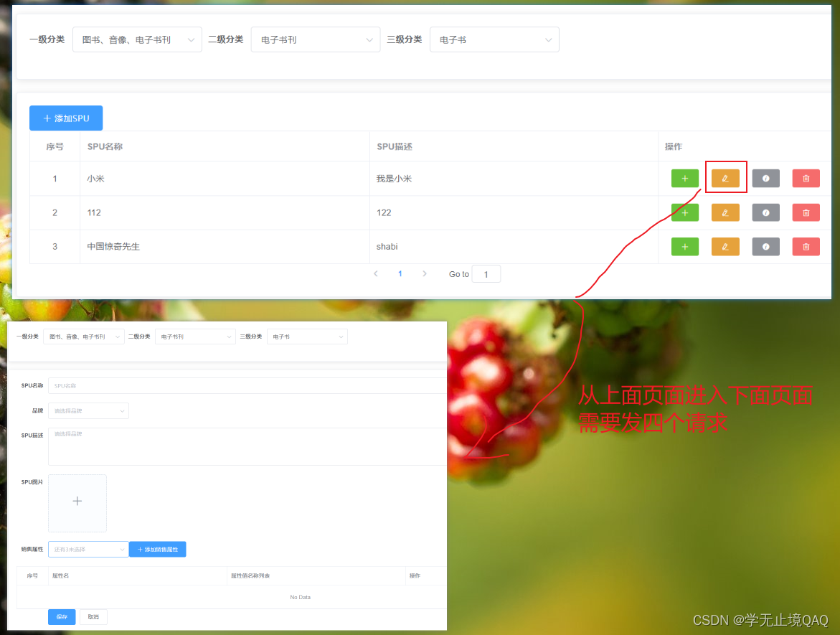Screen dimensions: 840x635
Task: Open the 销售属性 attribute dropdown
Action: pyautogui.click(x=88, y=549)
